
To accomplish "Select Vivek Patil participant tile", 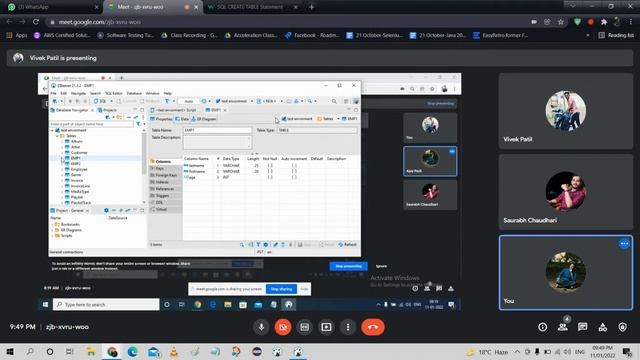I will [x=566, y=110].
